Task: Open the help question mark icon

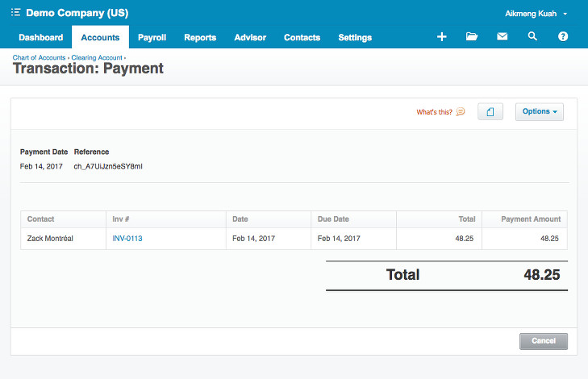Action: 563,37
